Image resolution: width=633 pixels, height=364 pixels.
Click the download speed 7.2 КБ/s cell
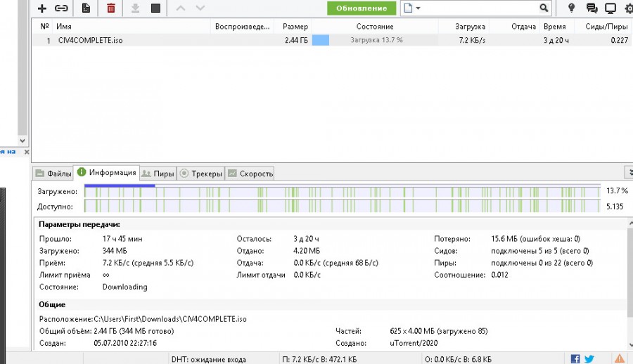(472, 40)
